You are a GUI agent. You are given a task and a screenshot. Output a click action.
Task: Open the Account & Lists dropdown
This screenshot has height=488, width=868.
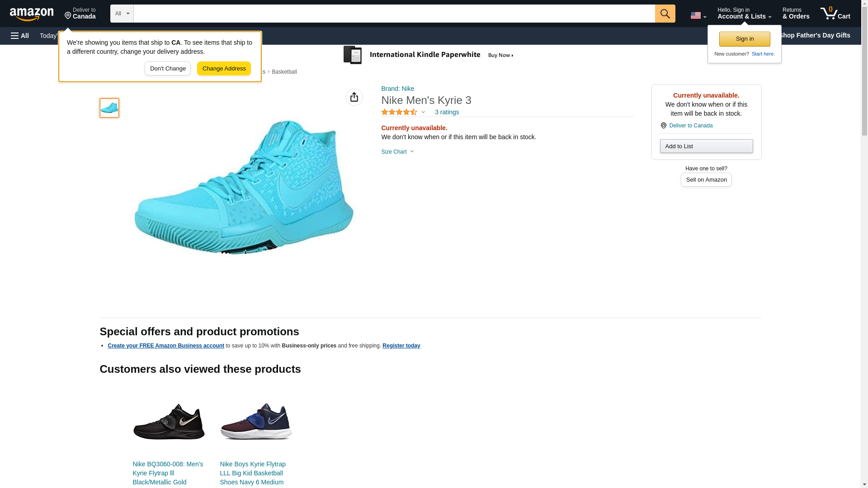coord(744,14)
